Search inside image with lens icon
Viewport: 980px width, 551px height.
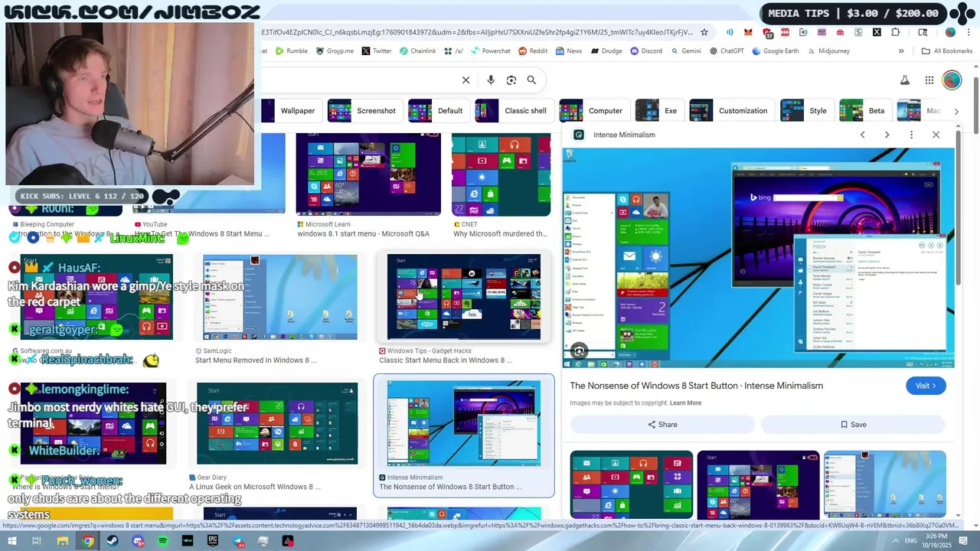(580, 351)
